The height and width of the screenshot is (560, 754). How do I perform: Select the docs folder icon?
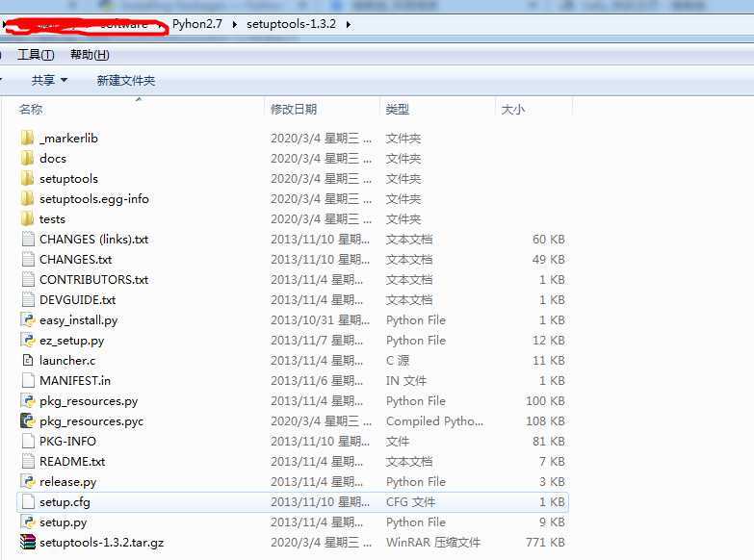point(27,159)
